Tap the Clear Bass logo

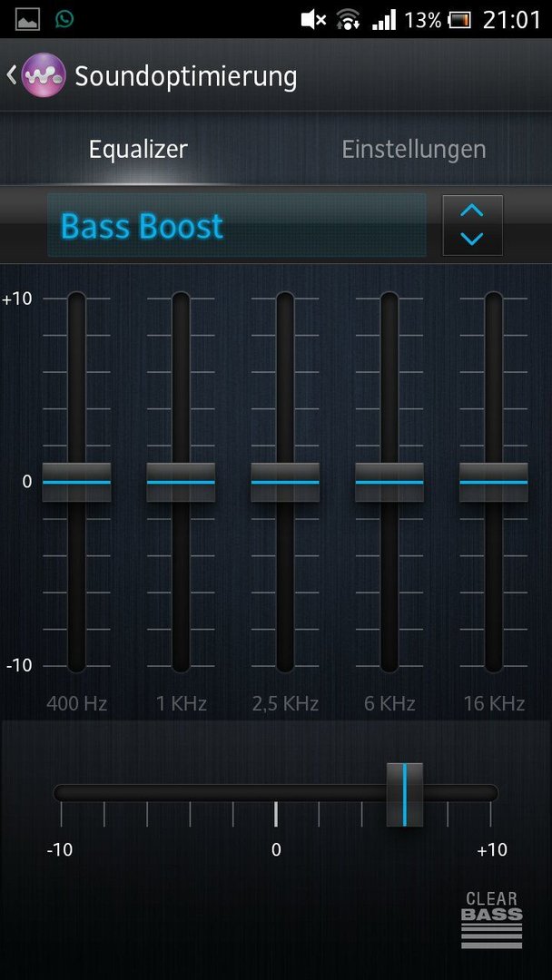click(x=491, y=919)
